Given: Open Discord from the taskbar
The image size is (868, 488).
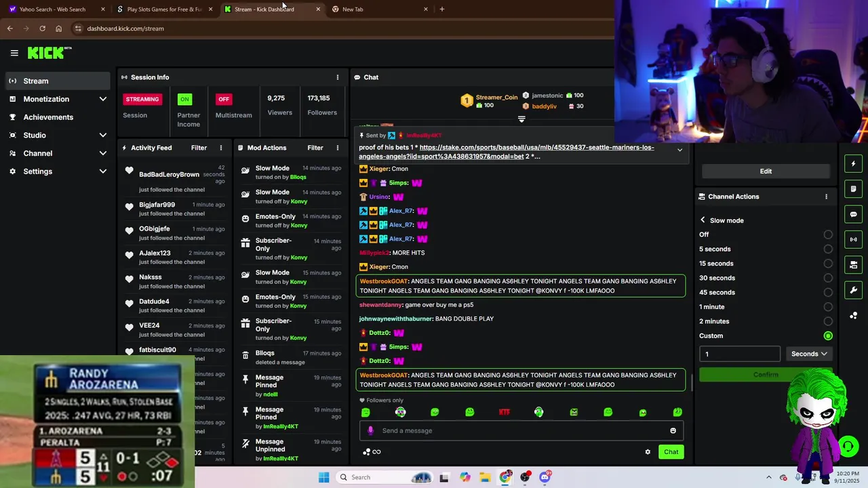Looking at the screenshot, I should pos(545,477).
